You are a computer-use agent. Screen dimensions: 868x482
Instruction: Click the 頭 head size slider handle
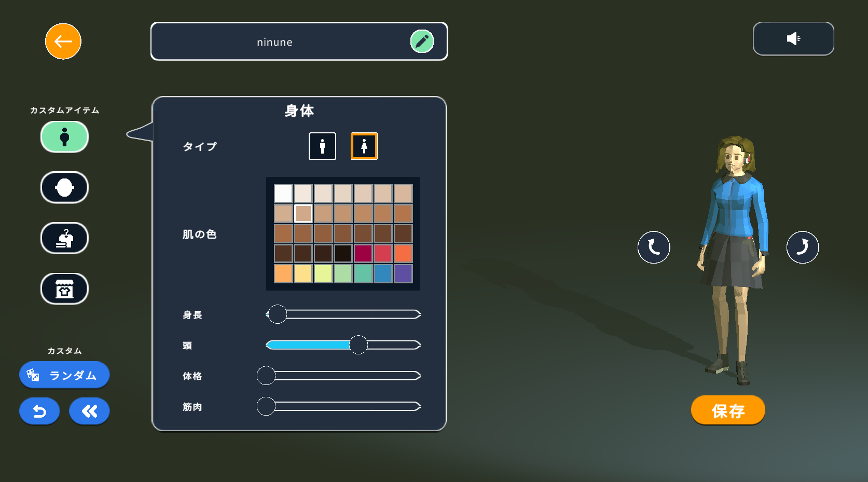(x=358, y=345)
